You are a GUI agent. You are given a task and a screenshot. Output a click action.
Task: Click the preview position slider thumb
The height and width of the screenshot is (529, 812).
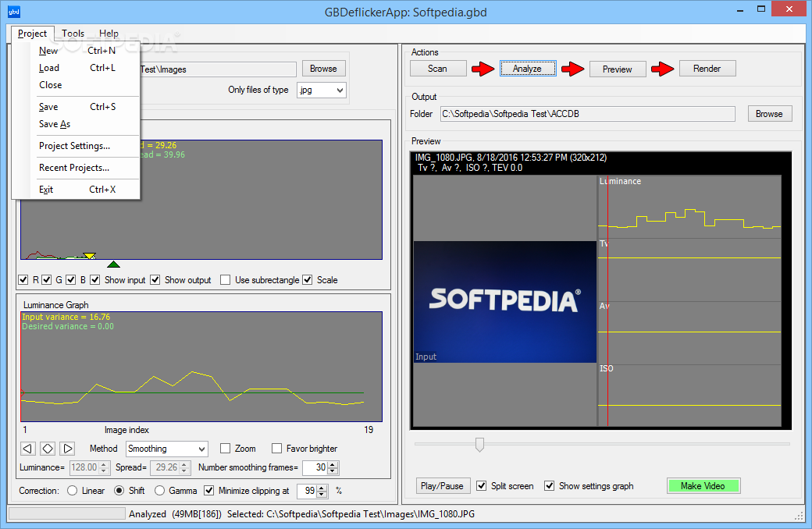click(x=479, y=444)
